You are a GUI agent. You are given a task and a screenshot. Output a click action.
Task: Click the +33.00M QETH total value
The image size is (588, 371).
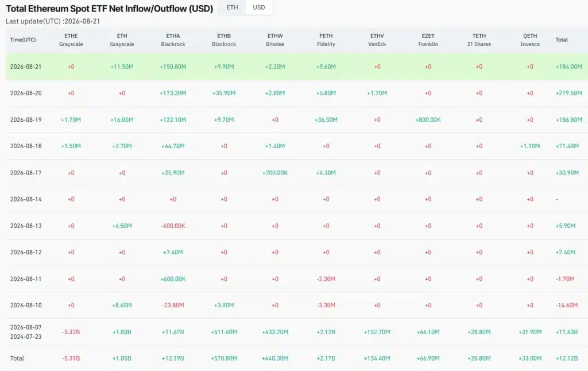coord(530,358)
